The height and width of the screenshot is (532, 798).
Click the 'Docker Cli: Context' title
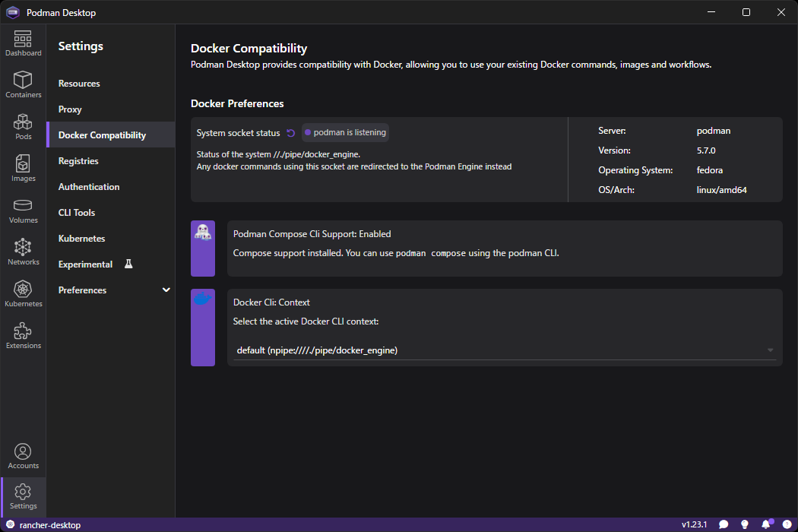[x=271, y=302]
